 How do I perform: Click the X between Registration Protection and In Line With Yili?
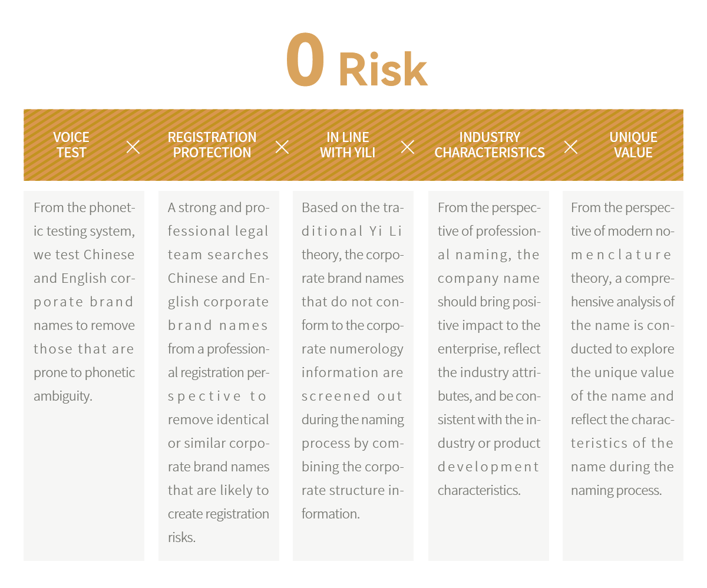tap(282, 147)
